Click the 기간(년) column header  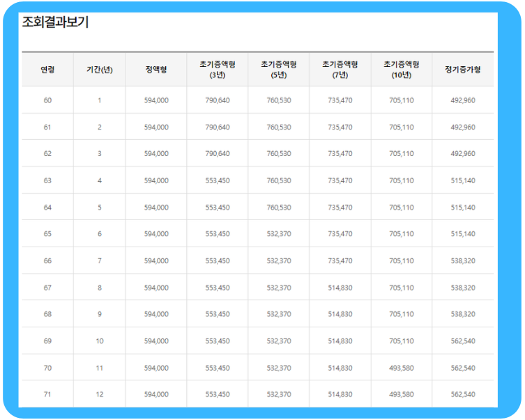[x=100, y=70]
